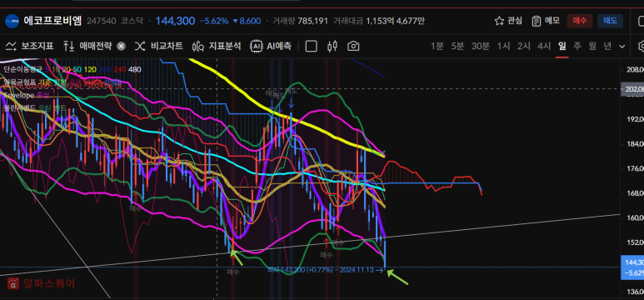This screenshot has width=644, height=300.
Task: Switch to the 1시 timeframe
Action: click(x=503, y=46)
